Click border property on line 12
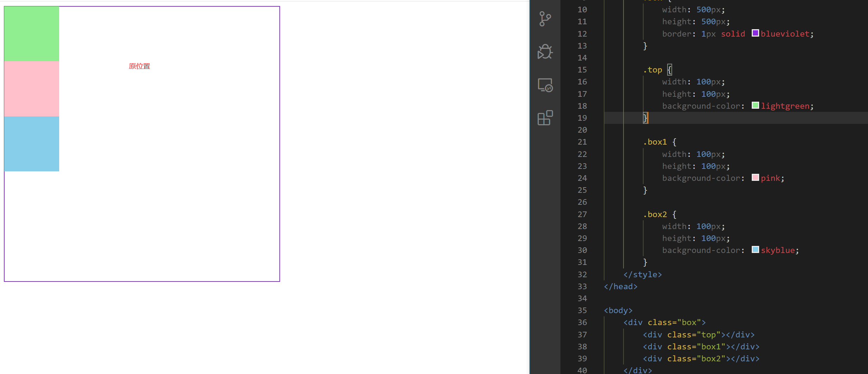This screenshot has width=868, height=374. (x=677, y=34)
